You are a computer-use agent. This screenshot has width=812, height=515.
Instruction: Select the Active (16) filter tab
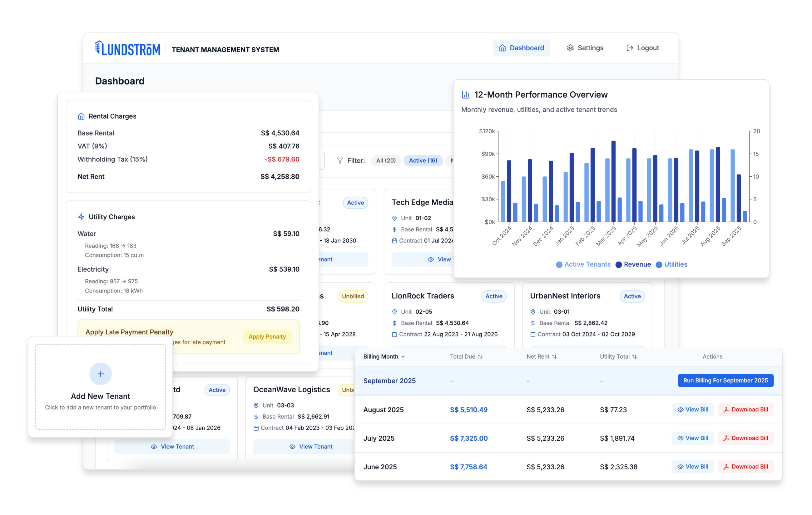pyautogui.click(x=423, y=161)
